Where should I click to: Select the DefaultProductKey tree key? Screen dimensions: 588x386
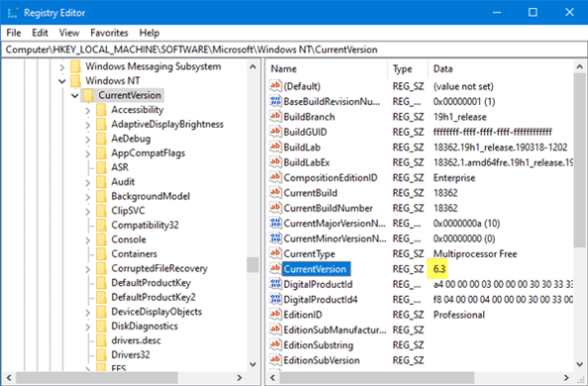tap(151, 283)
